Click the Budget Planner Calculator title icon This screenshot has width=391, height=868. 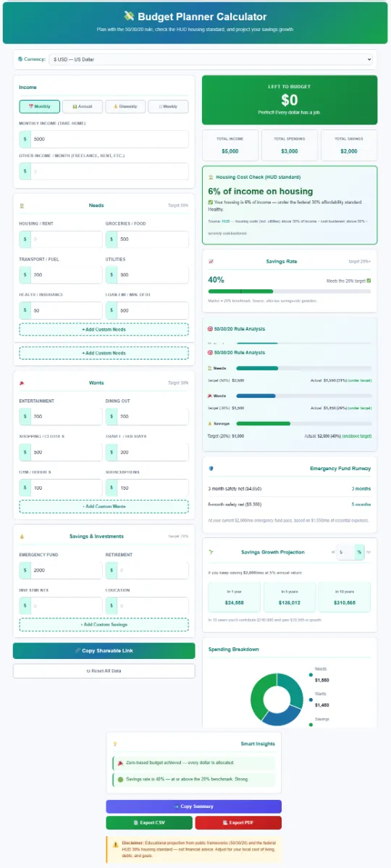[129, 16]
